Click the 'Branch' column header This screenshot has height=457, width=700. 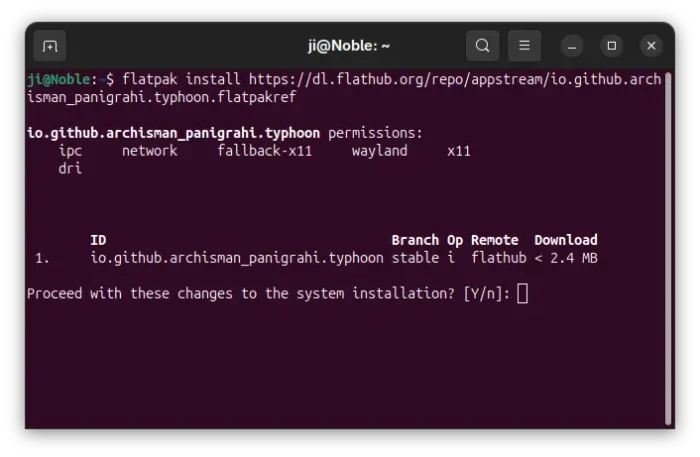[x=415, y=240]
